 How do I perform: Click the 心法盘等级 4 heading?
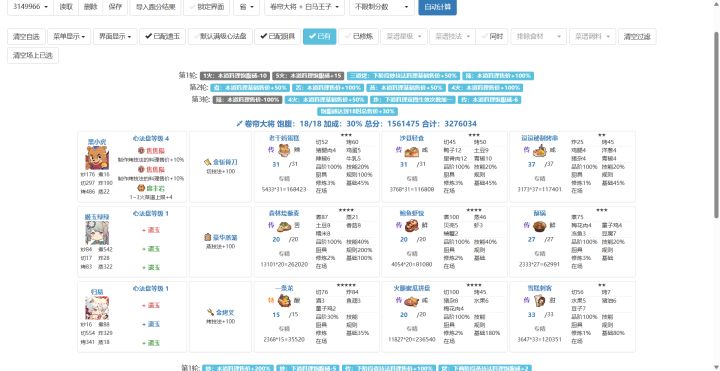[x=151, y=138]
